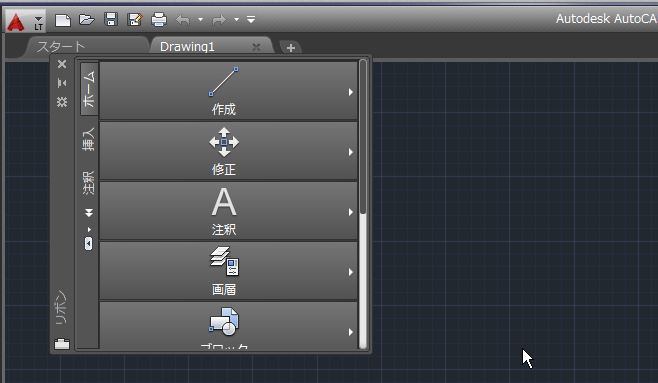
Task: Expand the 修正 panel flyout arrow
Action: click(x=350, y=152)
